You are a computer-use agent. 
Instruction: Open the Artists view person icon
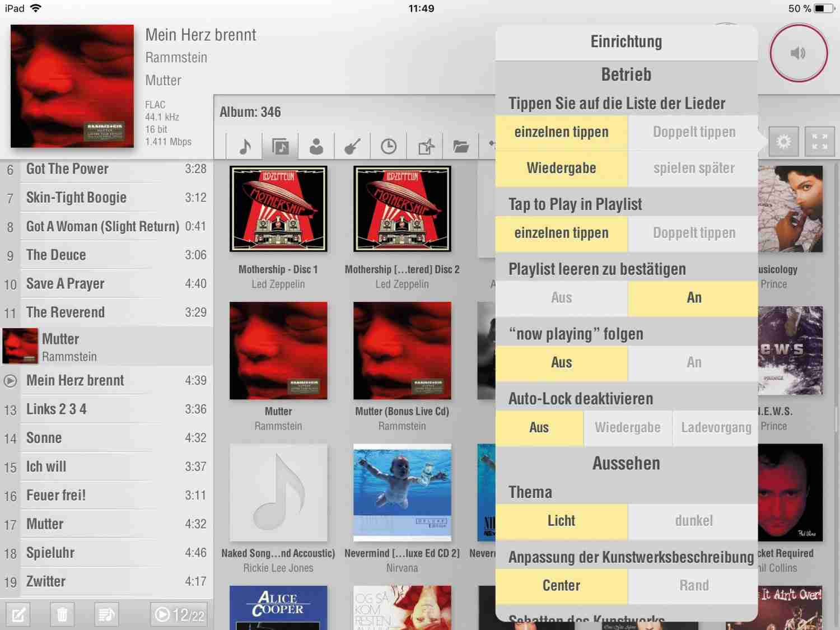316,147
